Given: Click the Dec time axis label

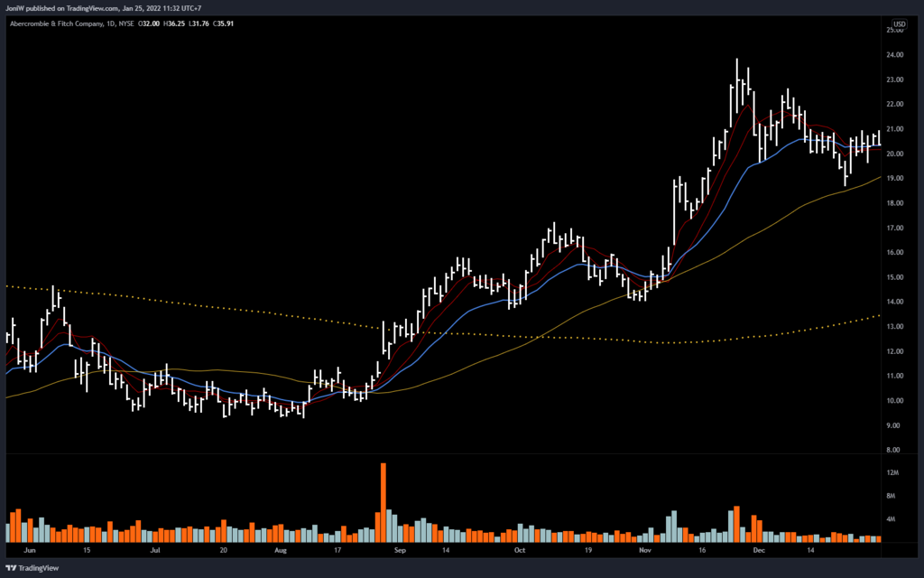Looking at the screenshot, I should click(759, 548).
